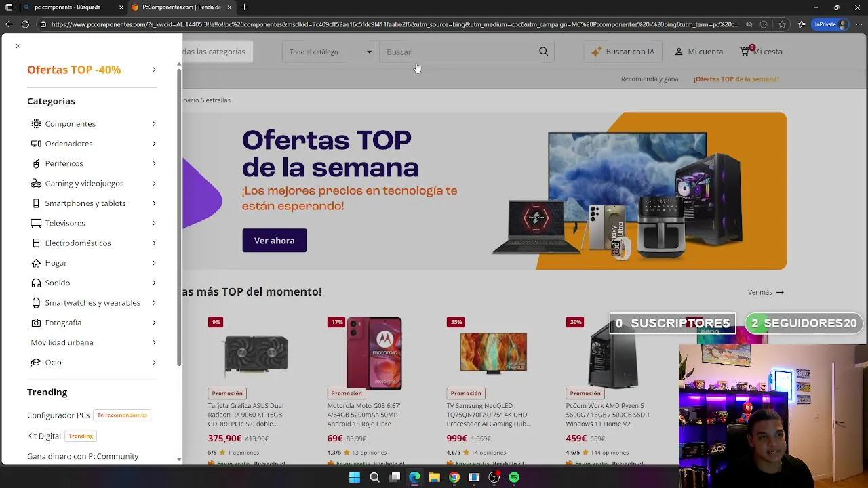Select Sonido category label
This screenshot has width=868, height=488.
pyautogui.click(x=57, y=283)
